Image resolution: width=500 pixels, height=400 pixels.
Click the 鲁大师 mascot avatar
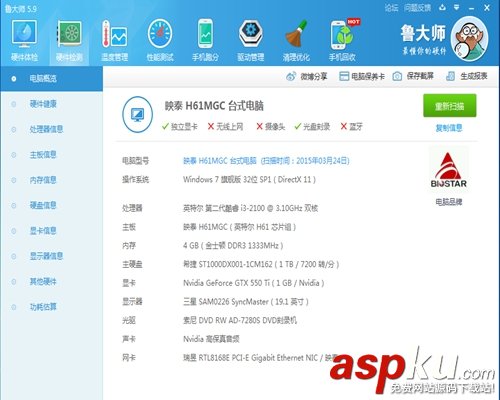click(x=469, y=39)
